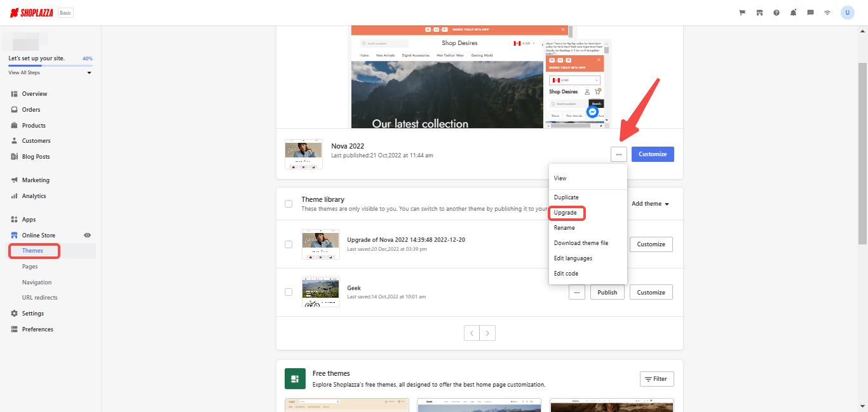Viewport: 868px width, 412px height.
Task: Select Rename from the context menu
Action: coord(588,228)
